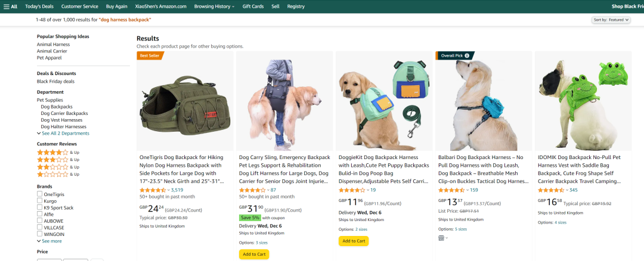Filter by 4 stars & up rating
The height and width of the screenshot is (261, 644).
[52, 152]
